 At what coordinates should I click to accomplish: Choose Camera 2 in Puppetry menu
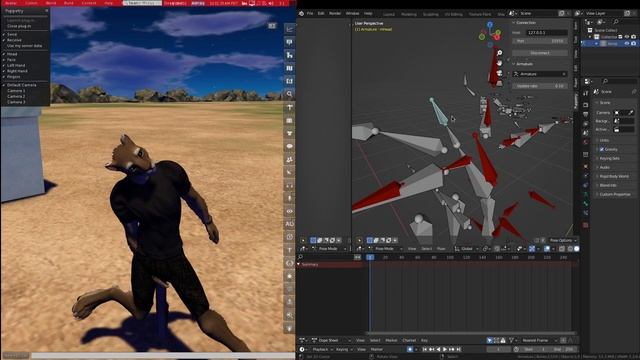tap(16, 96)
